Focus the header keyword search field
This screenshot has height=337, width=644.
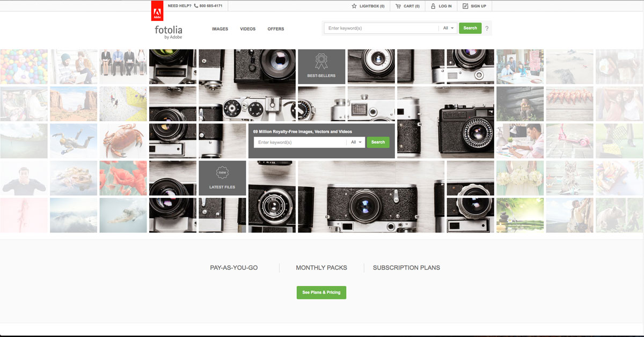tap(382, 28)
